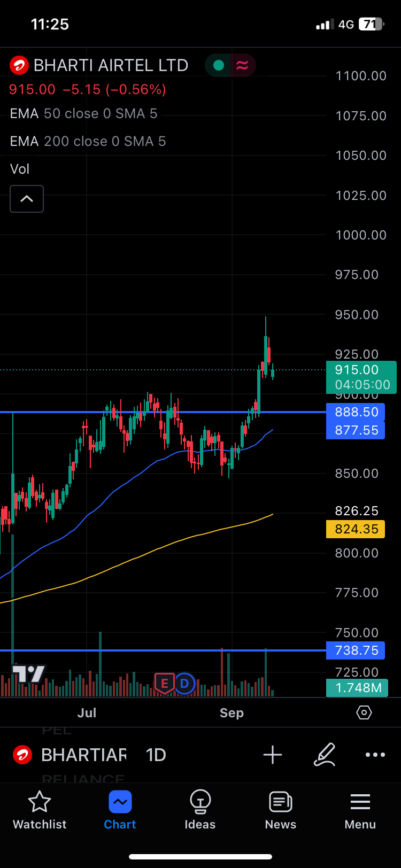Image resolution: width=401 pixels, height=868 pixels.
Task: Toggle the green market status dot
Action: pyautogui.click(x=218, y=65)
